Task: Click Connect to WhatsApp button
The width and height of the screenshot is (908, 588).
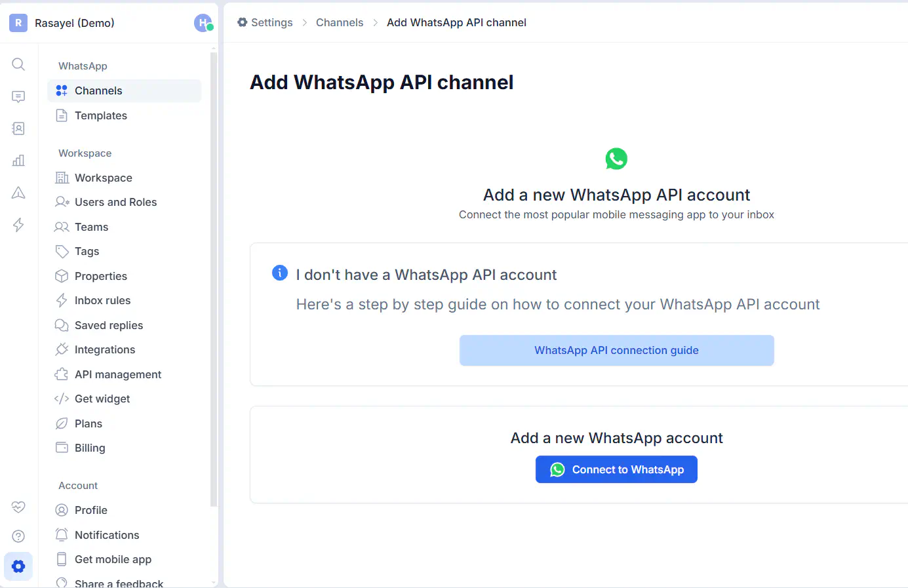Action: pyautogui.click(x=616, y=469)
